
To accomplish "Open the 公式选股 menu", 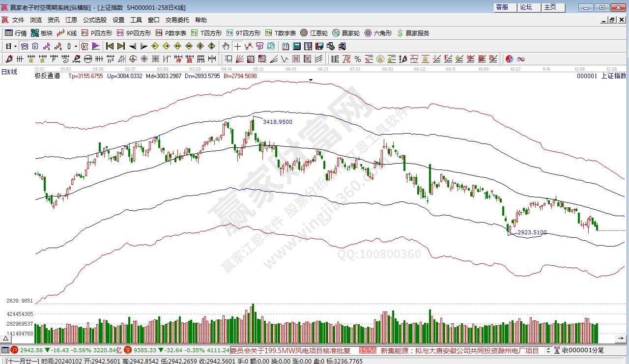I will 94,20.
